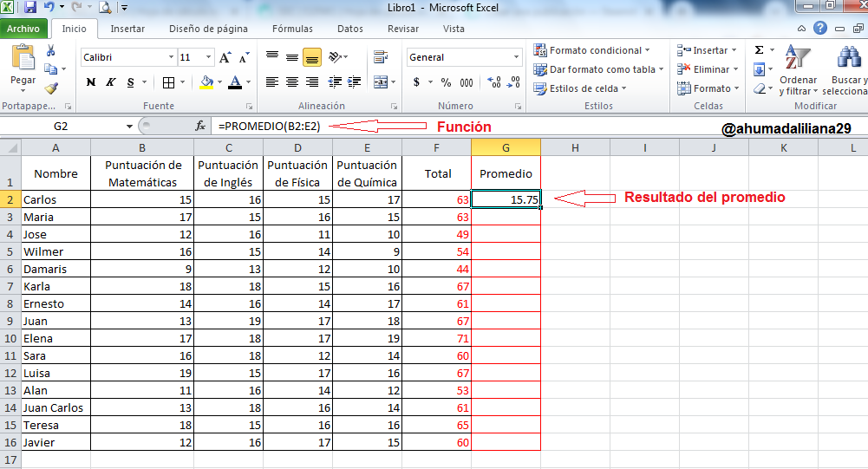
Task: Click the decrease decimals icon
Action: (514, 82)
